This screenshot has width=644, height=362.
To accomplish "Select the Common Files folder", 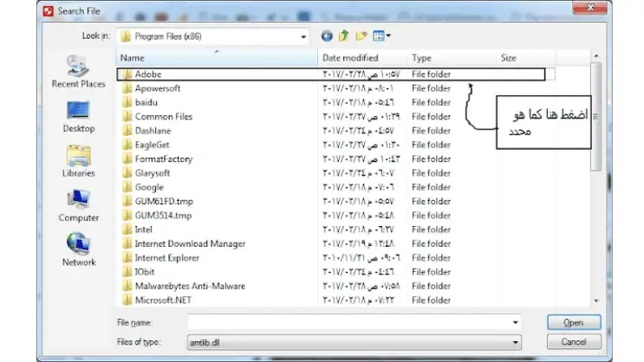I will tap(164, 117).
